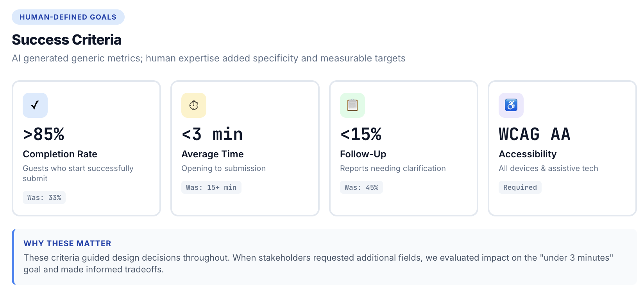This screenshot has width=644, height=299.
Task: Click the "Was: 45%" tag
Action: (361, 187)
